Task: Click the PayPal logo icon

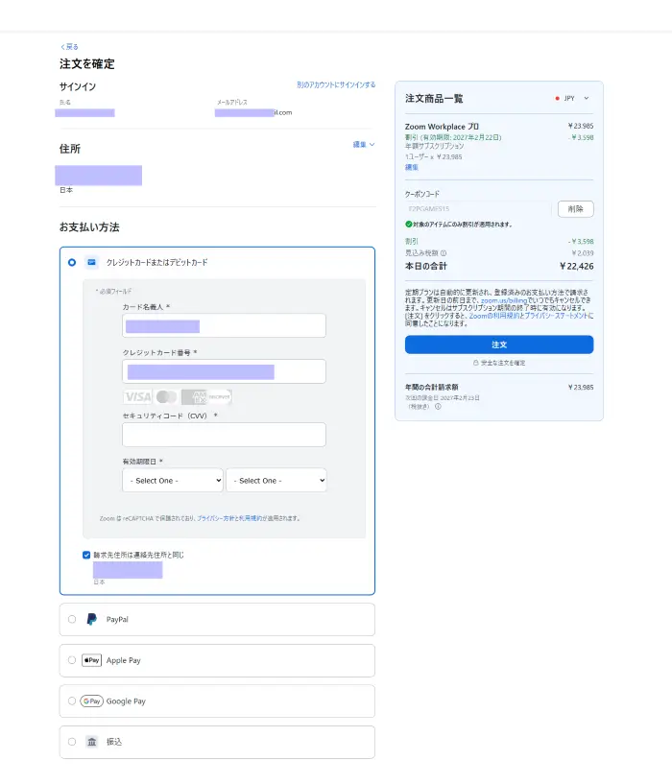Action: coord(91,619)
